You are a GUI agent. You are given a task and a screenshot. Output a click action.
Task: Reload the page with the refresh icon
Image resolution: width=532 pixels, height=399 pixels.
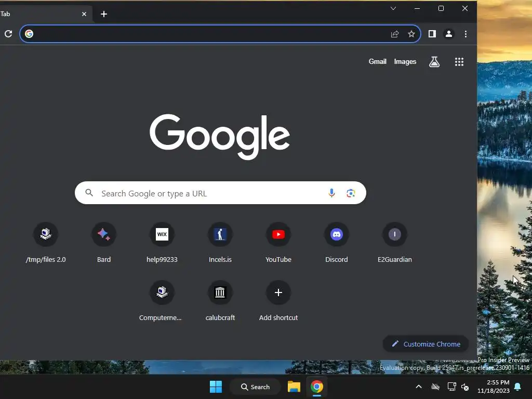point(8,34)
